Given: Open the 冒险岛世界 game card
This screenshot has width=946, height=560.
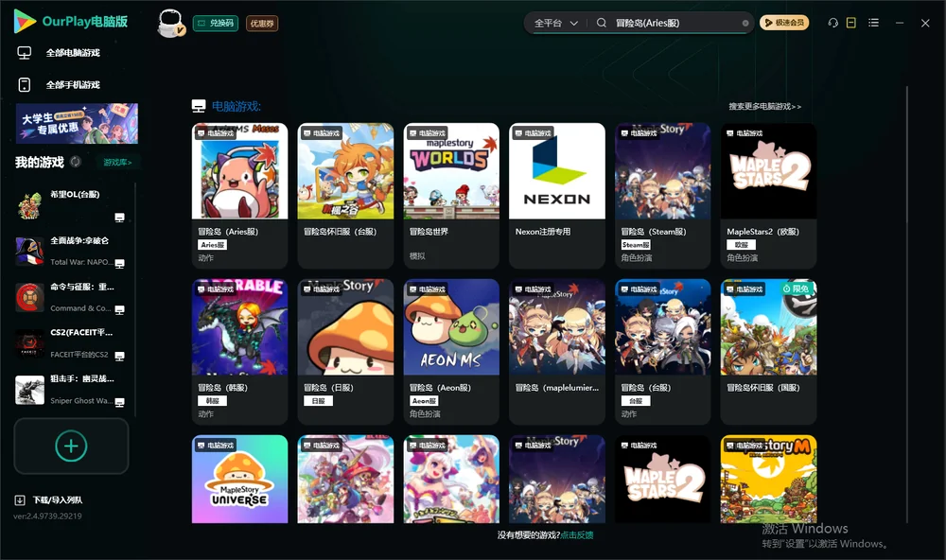Looking at the screenshot, I should click(451, 196).
